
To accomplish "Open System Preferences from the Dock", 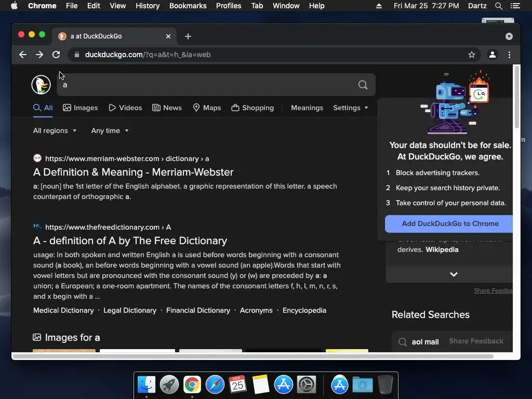I will [x=307, y=385].
